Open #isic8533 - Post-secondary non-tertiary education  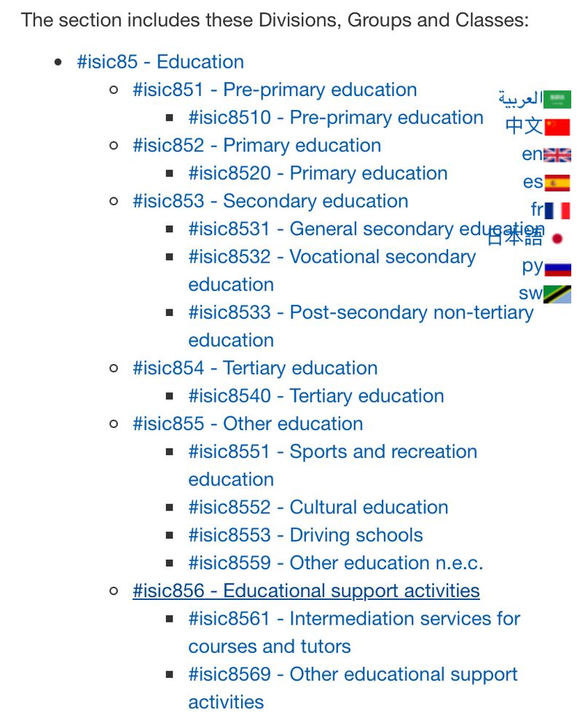pos(361,326)
